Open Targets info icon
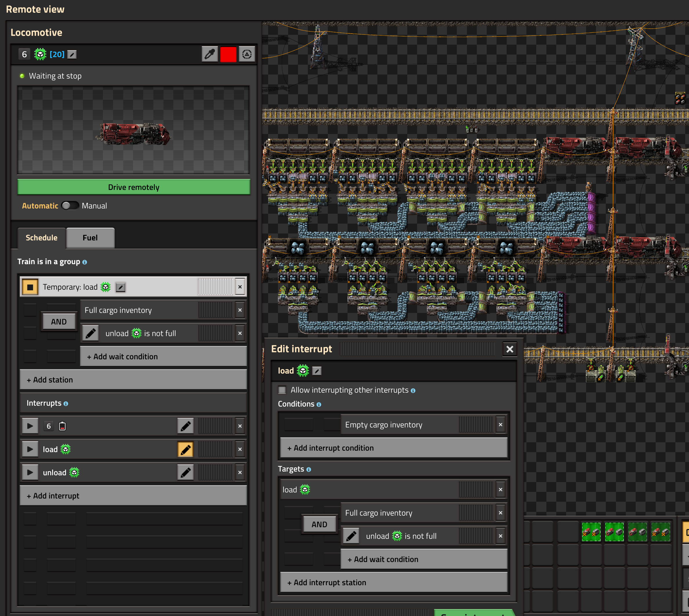 coord(308,470)
